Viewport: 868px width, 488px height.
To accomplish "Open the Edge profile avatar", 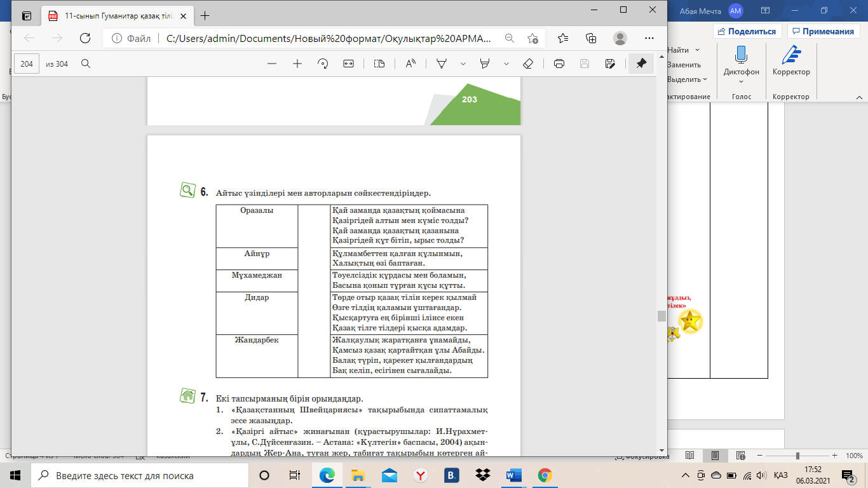I will [620, 38].
